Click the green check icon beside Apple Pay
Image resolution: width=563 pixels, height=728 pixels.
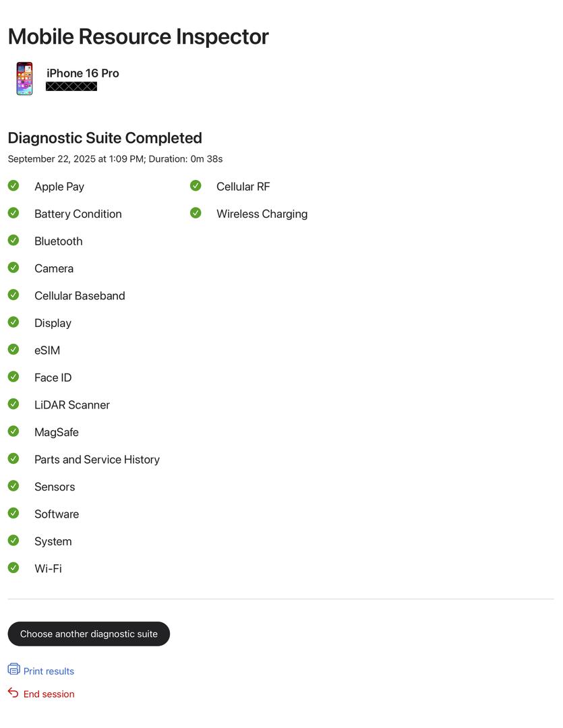coord(13,186)
